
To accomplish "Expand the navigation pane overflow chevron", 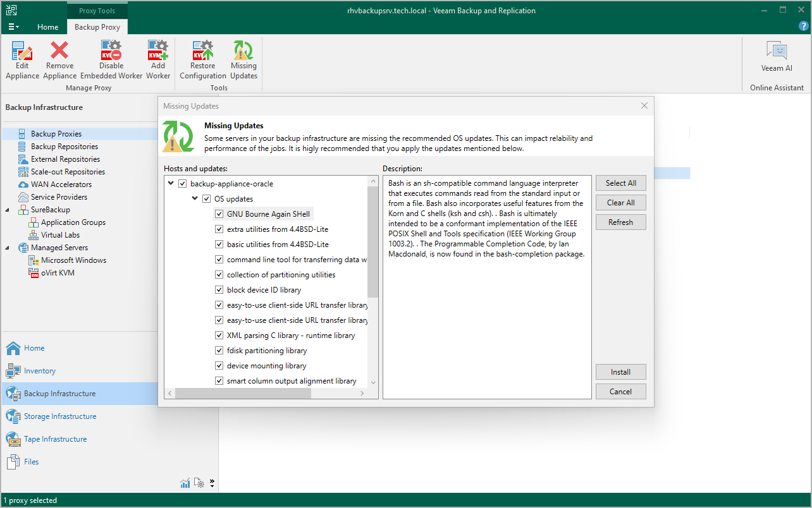I will [x=212, y=483].
